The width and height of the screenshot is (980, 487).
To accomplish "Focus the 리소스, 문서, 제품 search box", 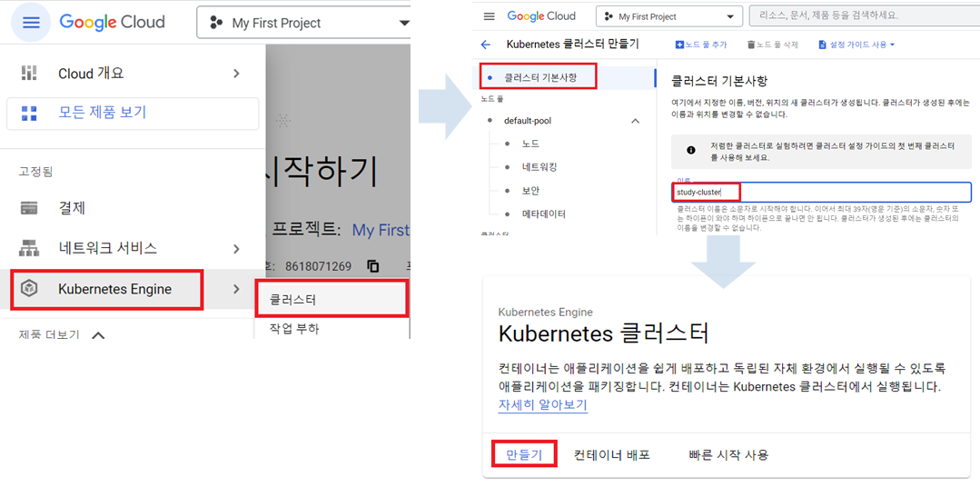I will [865, 15].
